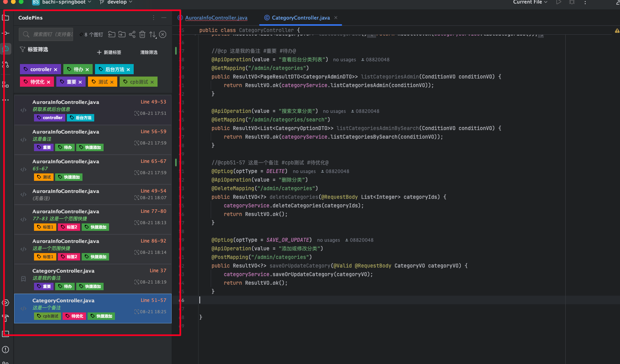Image resolution: width=620 pixels, height=364 pixels.
Task: Open the bachi-springboot project dropdown
Action: pos(62,2)
